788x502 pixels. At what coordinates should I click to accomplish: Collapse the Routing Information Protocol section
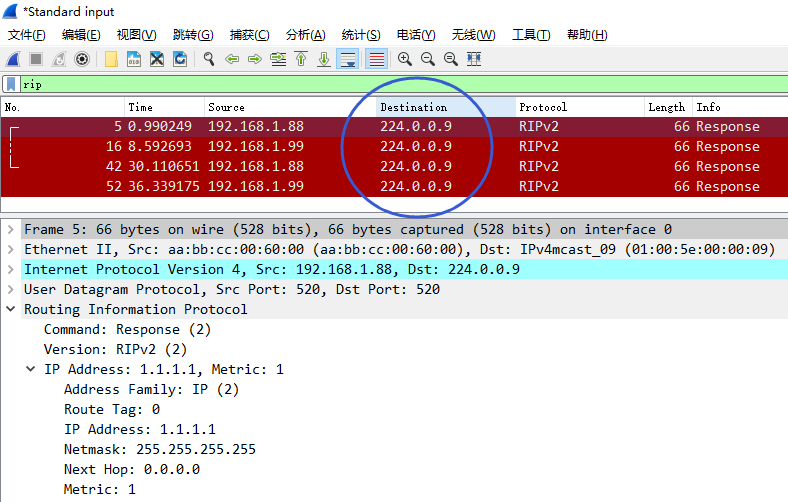click(x=11, y=310)
